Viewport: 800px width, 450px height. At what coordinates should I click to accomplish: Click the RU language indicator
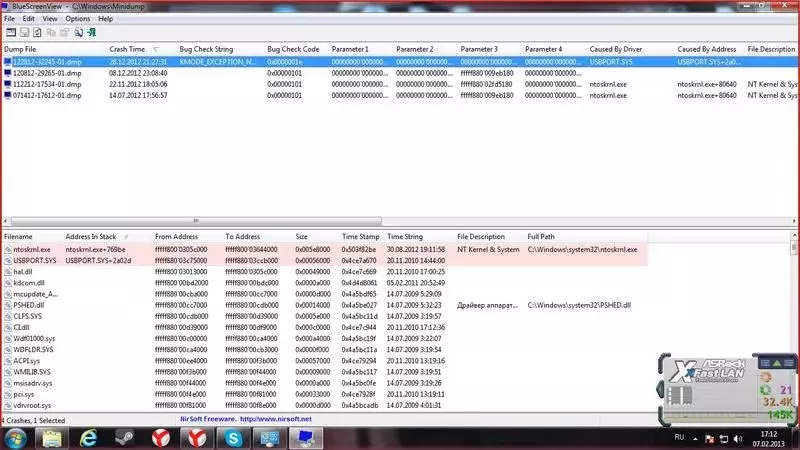679,437
